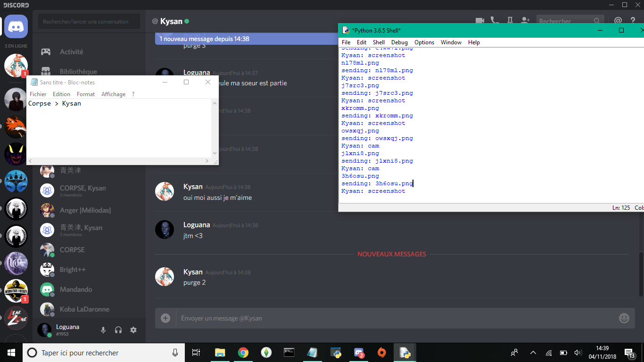Open user settings gear next to Loguana
The width and height of the screenshot is (644, 362).
coord(133,330)
